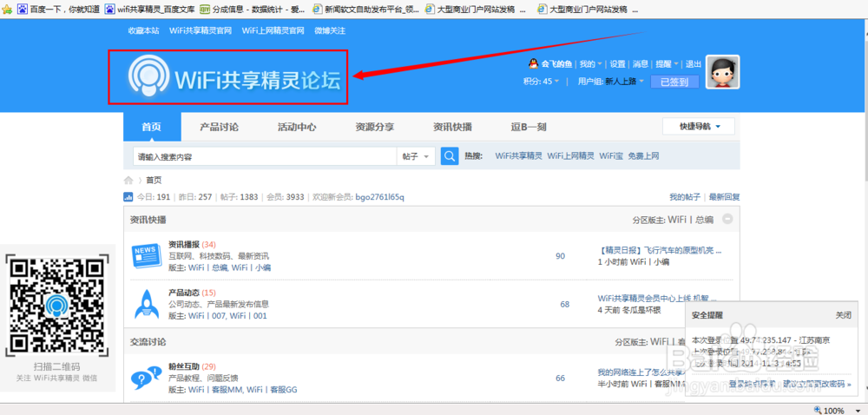
Task: Click hot search WiFi共享精灵
Action: 518,156
